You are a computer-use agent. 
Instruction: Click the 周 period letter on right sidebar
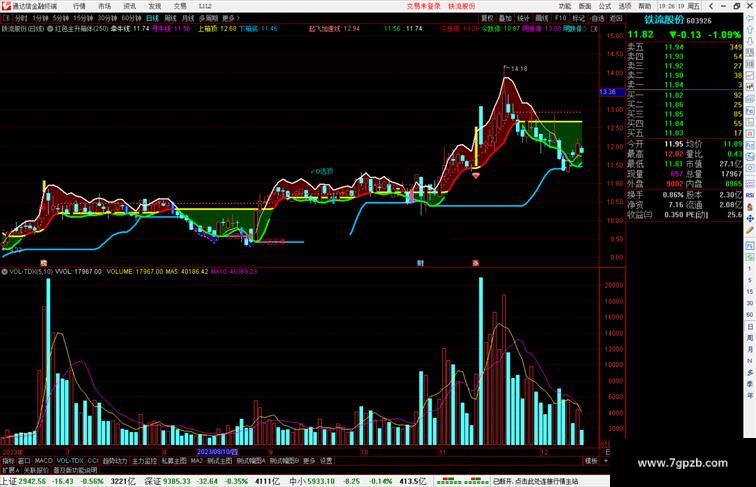tap(750, 338)
